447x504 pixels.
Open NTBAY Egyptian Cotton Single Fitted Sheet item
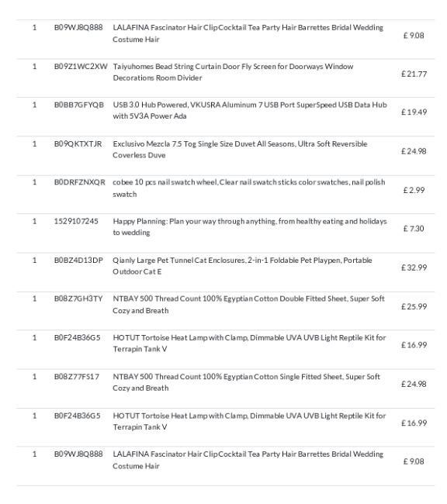pyautogui.click(x=246, y=382)
